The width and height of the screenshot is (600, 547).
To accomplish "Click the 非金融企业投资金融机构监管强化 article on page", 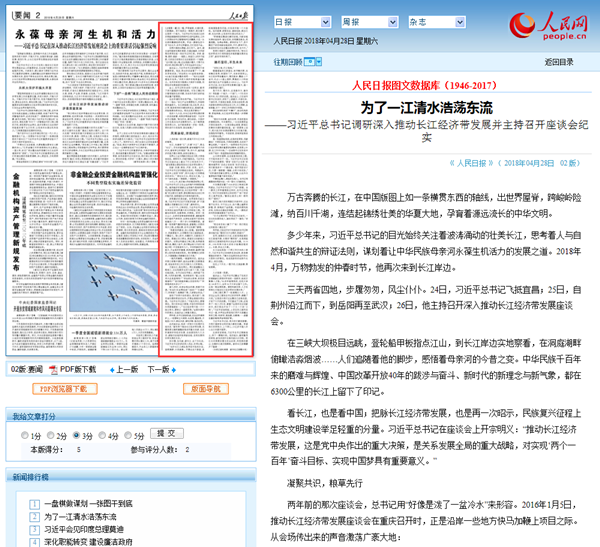I will click(113, 209).
